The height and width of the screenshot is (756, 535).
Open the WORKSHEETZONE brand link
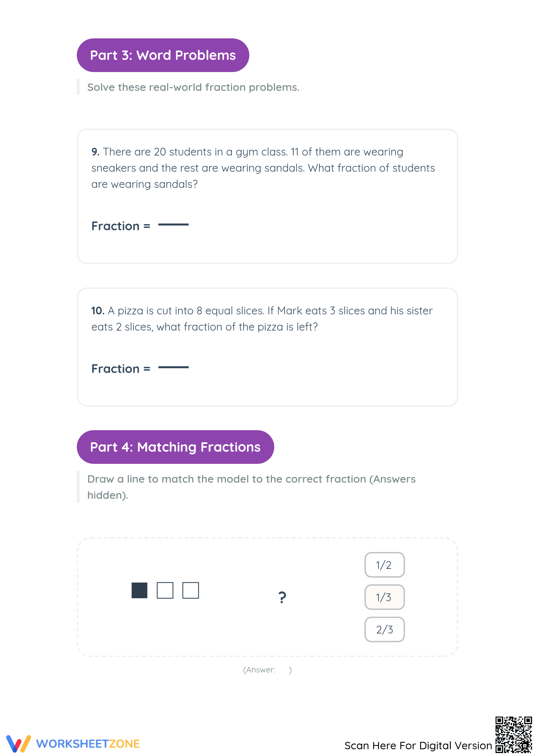(x=88, y=744)
